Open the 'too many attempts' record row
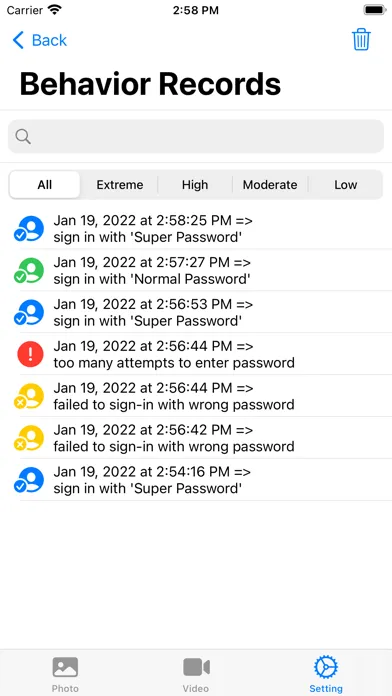 tap(196, 354)
